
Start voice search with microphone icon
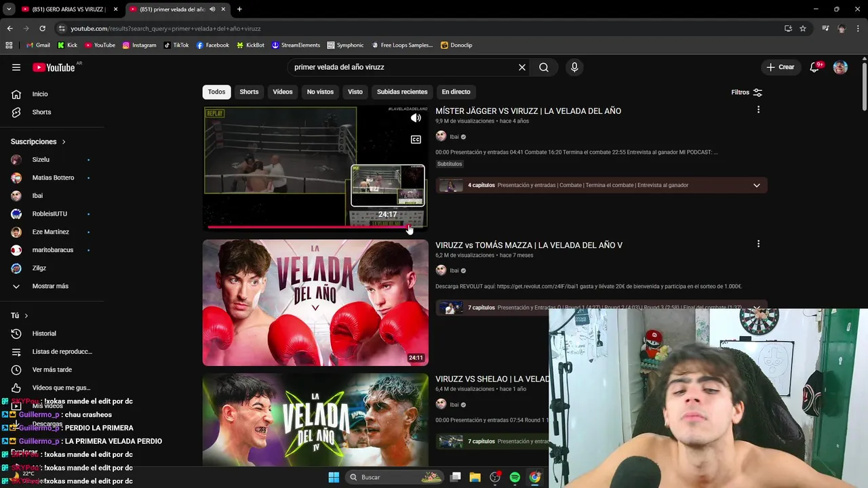(x=574, y=67)
